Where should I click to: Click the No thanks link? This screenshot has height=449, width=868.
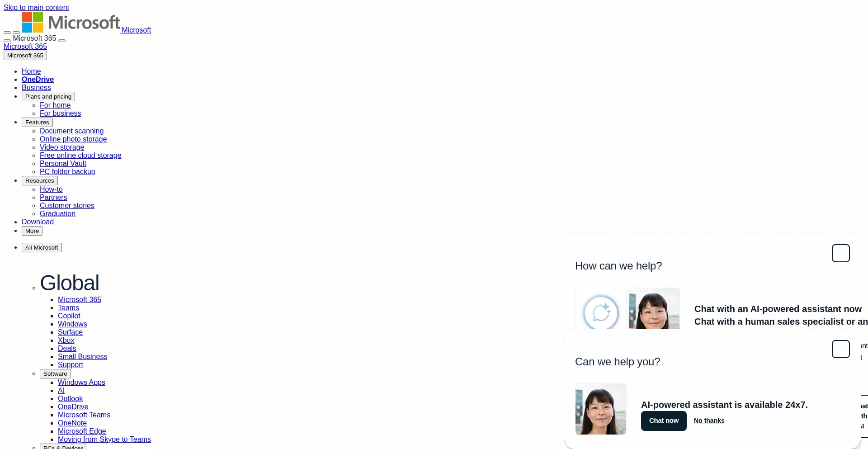(709, 421)
